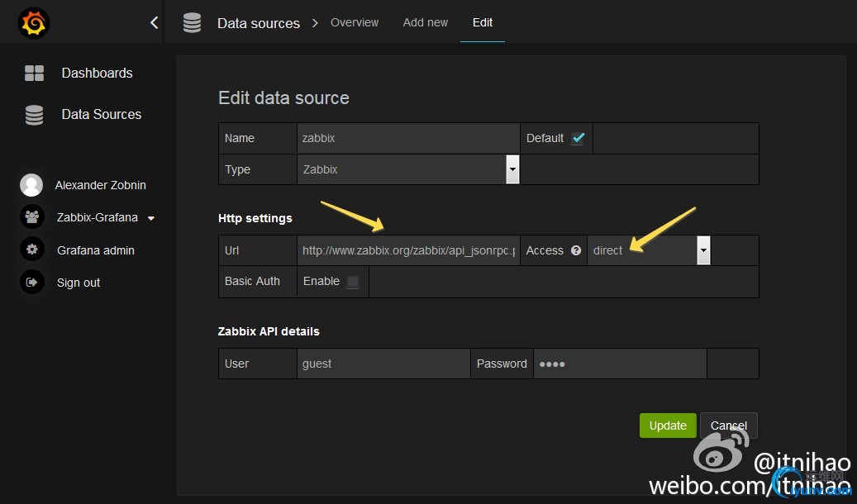Click Alexander Zobnin's avatar icon
The height and width of the screenshot is (504, 857).
[31, 185]
